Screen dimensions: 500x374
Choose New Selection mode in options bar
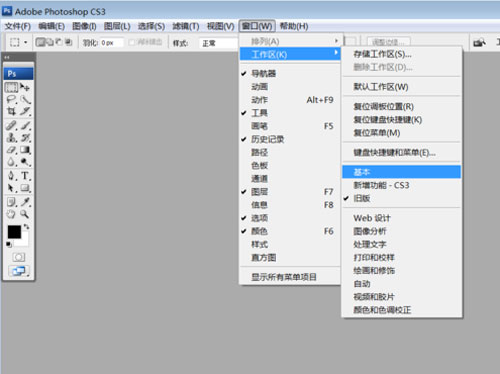click(x=40, y=42)
